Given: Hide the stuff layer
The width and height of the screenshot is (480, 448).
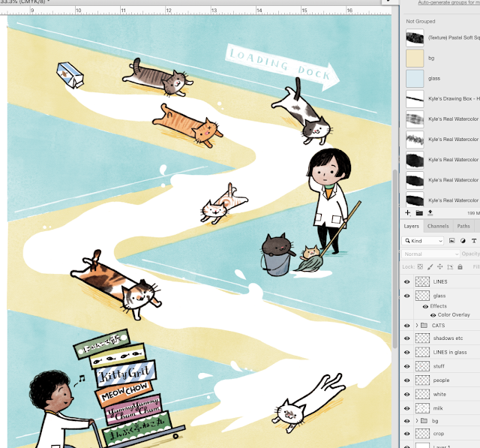Looking at the screenshot, I should [x=406, y=366].
